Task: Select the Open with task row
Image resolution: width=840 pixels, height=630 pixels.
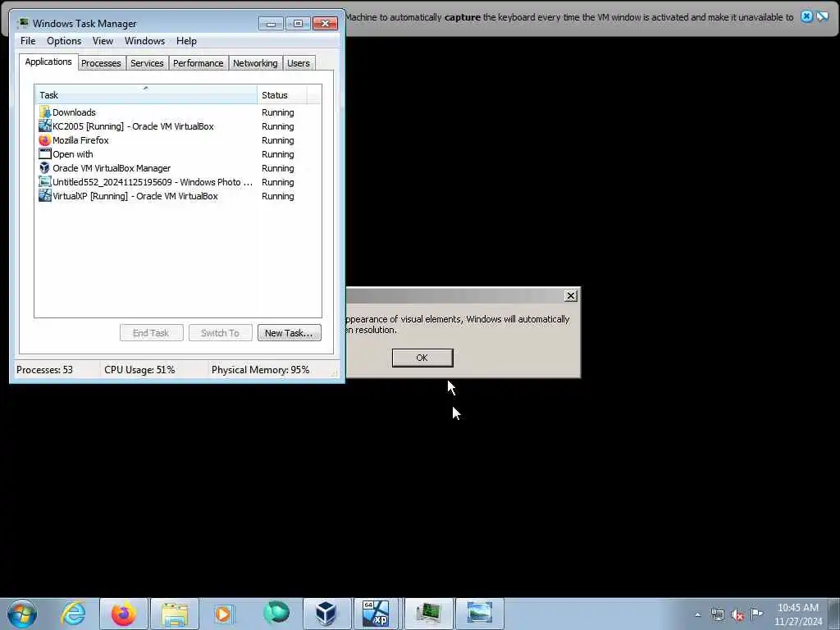Action: [178, 154]
